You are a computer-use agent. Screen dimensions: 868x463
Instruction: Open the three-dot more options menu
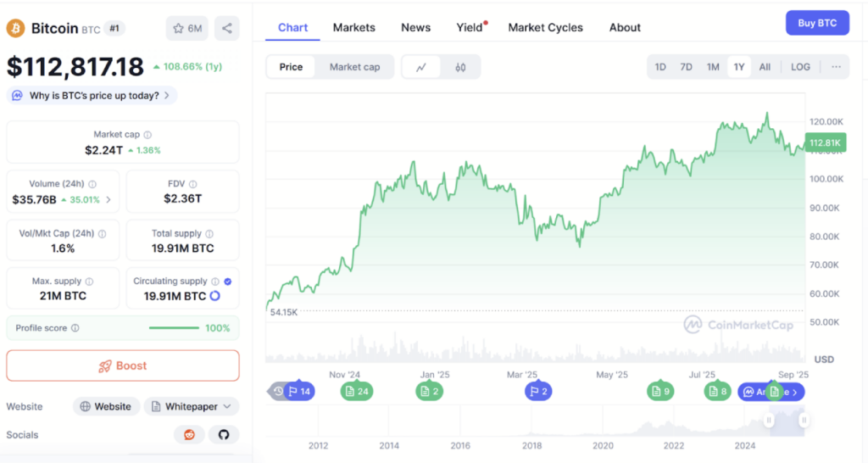[836, 67]
